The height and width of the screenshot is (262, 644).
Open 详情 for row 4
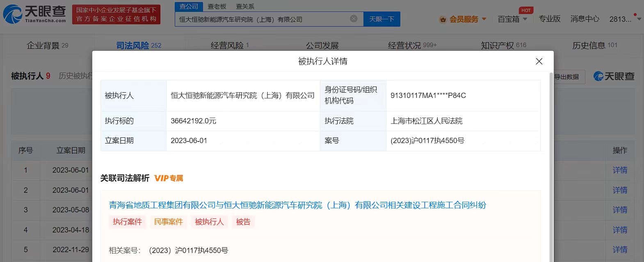pos(620,230)
